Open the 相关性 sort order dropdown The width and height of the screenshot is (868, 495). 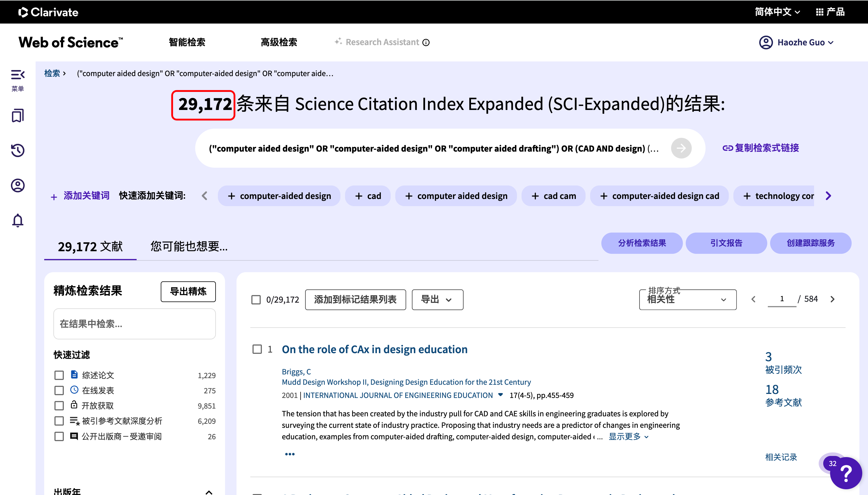pyautogui.click(x=687, y=299)
